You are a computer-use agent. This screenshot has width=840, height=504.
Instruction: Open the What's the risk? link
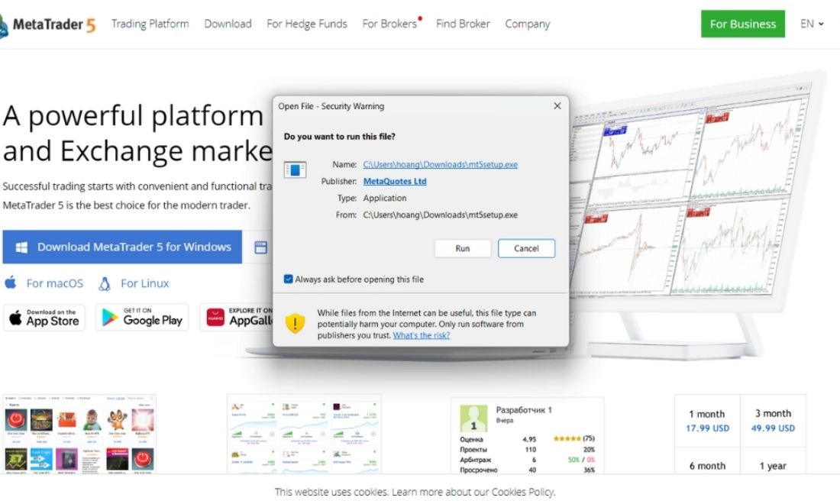(421, 335)
